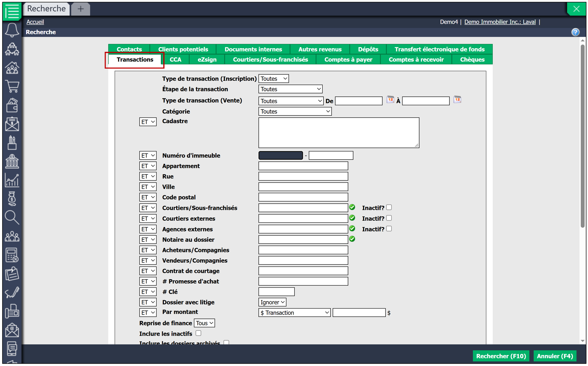588x366 pixels.
Task: Click the blue help question mark icon
Action: click(x=575, y=32)
